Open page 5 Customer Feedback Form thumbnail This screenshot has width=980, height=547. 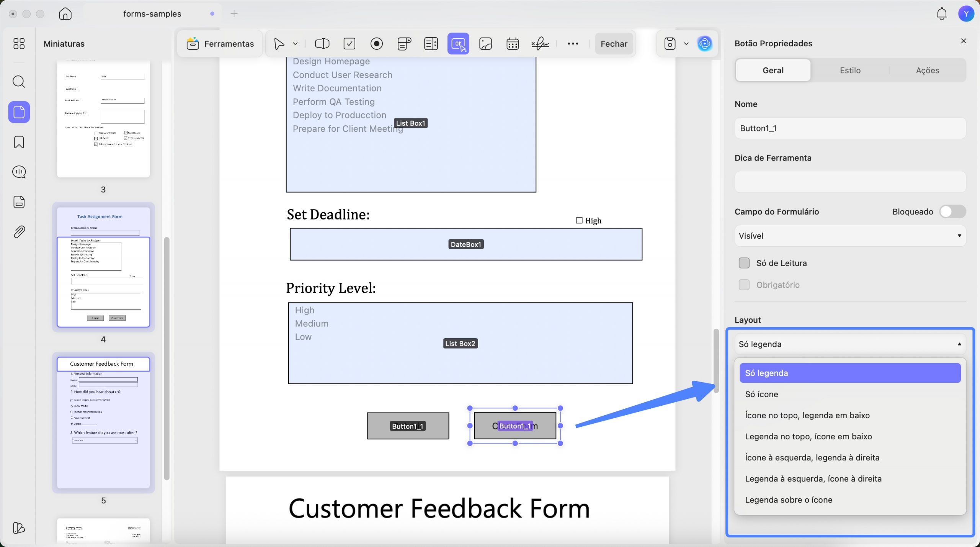pyautogui.click(x=103, y=423)
